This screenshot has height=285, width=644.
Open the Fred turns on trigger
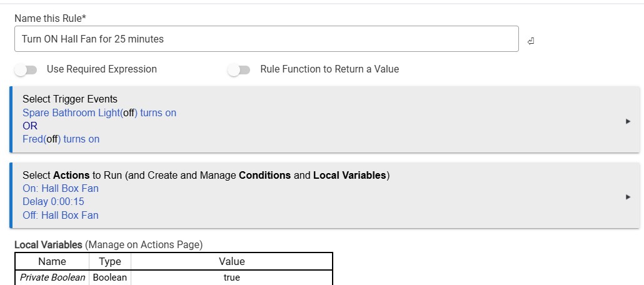point(61,139)
